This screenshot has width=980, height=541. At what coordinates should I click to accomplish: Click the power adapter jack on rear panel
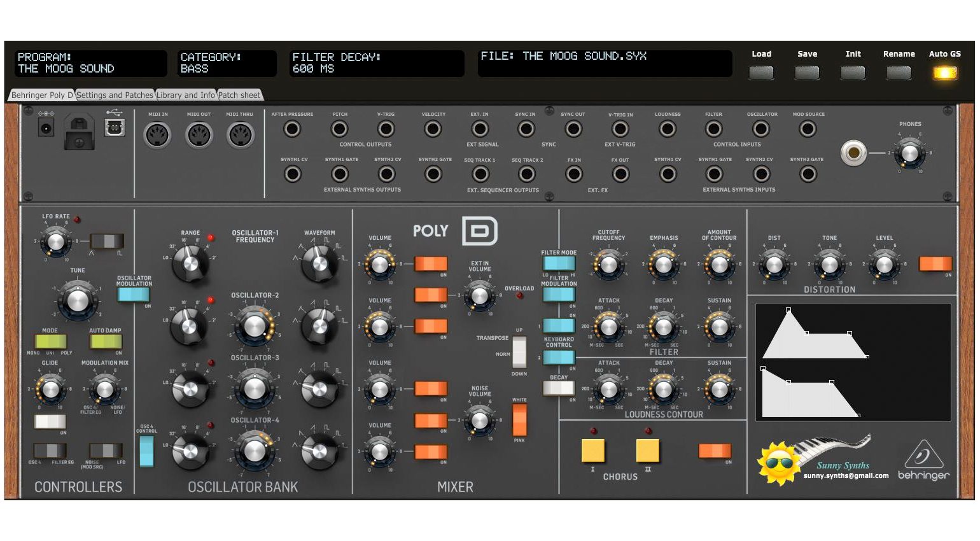tap(46, 129)
